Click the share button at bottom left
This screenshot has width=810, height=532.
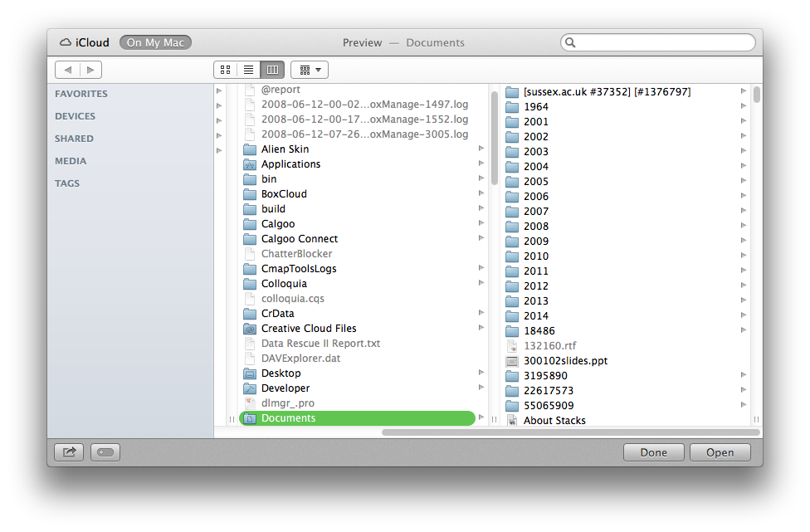69,452
